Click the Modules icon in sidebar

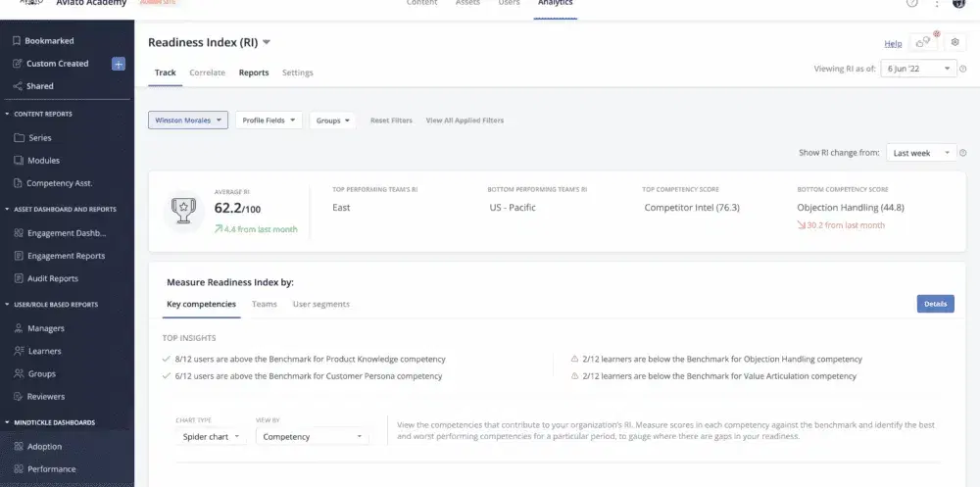(19, 161)
